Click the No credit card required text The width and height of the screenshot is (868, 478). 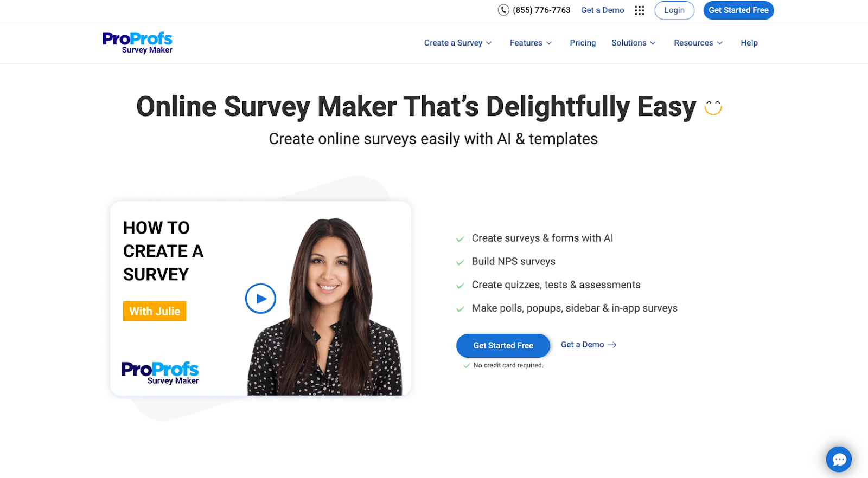(x=508, y=365)
